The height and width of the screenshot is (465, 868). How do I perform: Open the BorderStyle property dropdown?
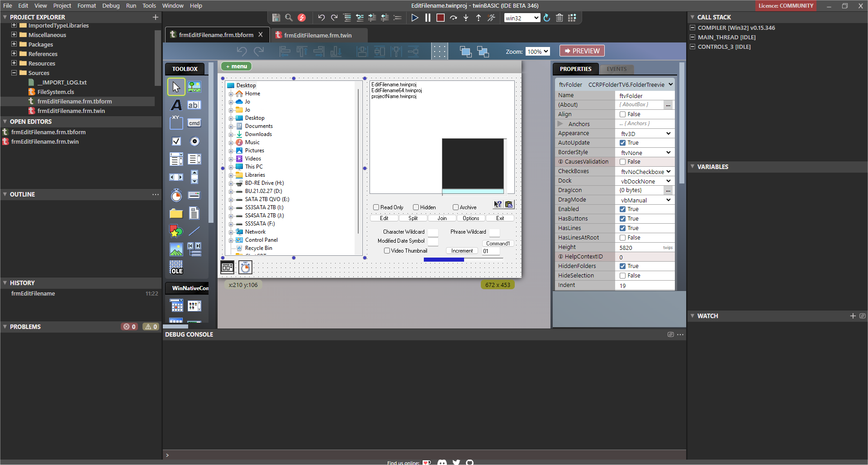click(x=668, y=152)
